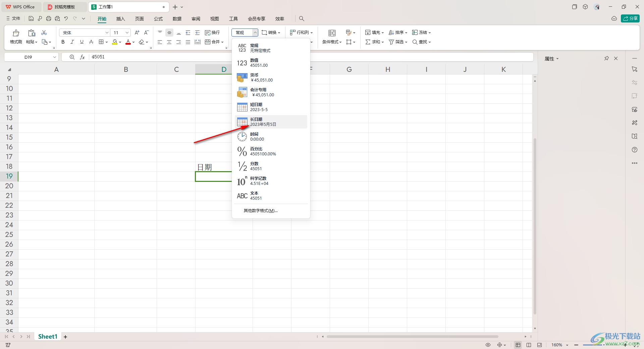Click the conditional formatting 条件格式 icon

pos(332,33)
